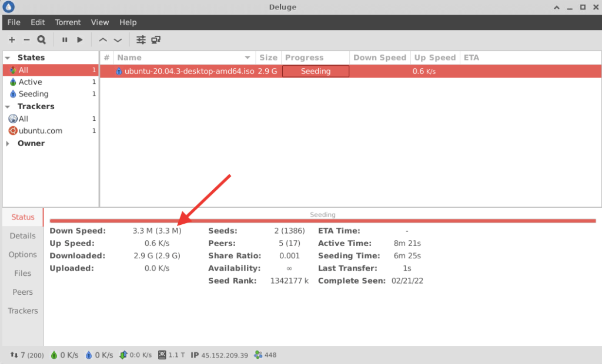Click the free disk space icon in the status bar

tap(162, 355)
